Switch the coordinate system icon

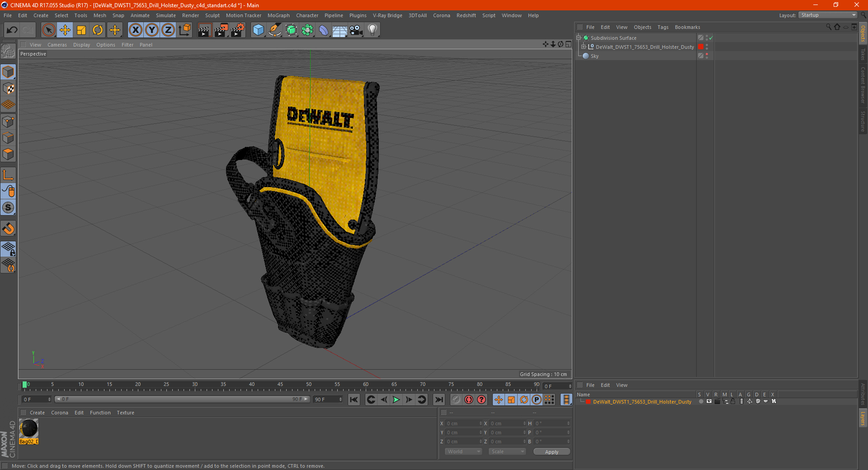click(184, 30)
